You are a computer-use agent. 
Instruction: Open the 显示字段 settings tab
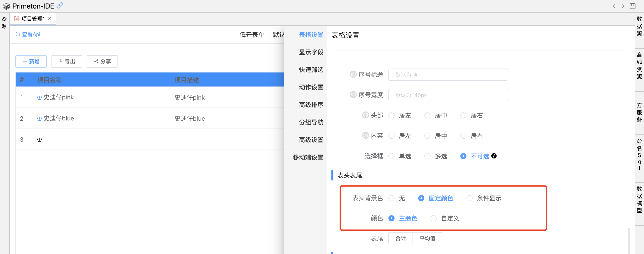pos(311,52)
